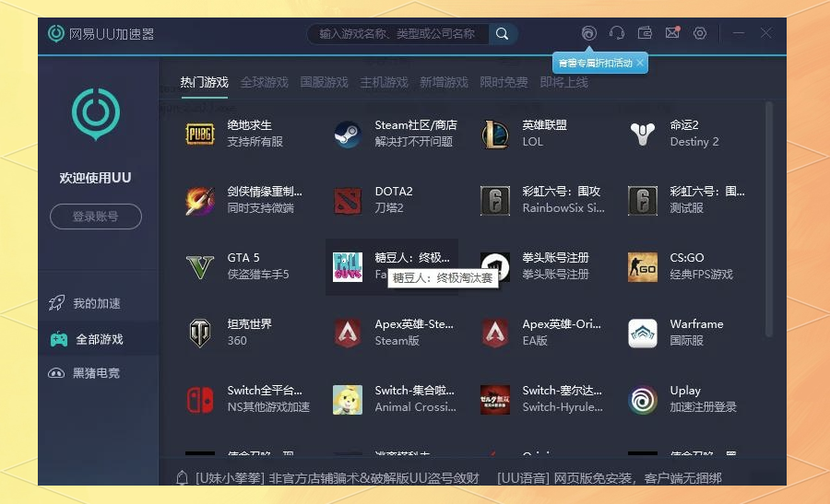Choose the 英雄联盟 LOL icon
830x504 pixels.
pyautogui.click(x=495, y=134)
